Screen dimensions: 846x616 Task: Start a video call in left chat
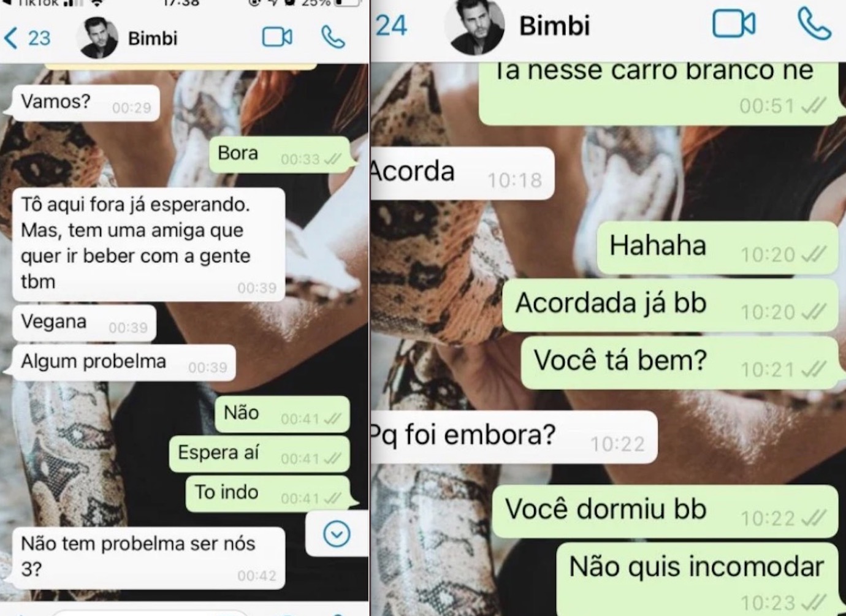[x=277, y=37]
